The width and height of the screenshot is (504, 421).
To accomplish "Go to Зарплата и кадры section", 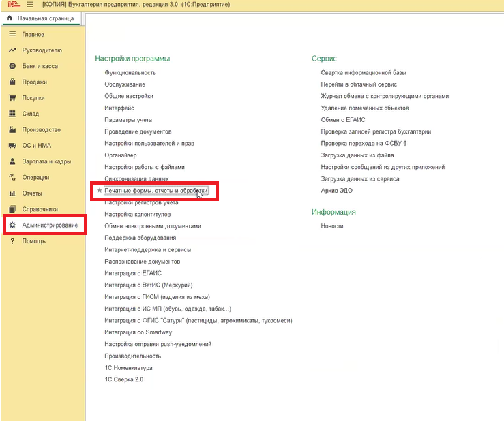I will (46, 161).
